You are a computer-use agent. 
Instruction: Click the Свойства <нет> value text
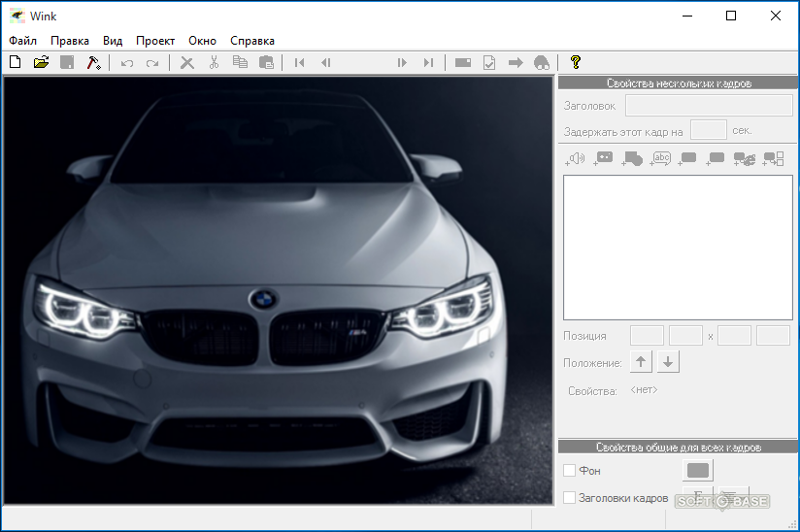click(x=644, y=389)
